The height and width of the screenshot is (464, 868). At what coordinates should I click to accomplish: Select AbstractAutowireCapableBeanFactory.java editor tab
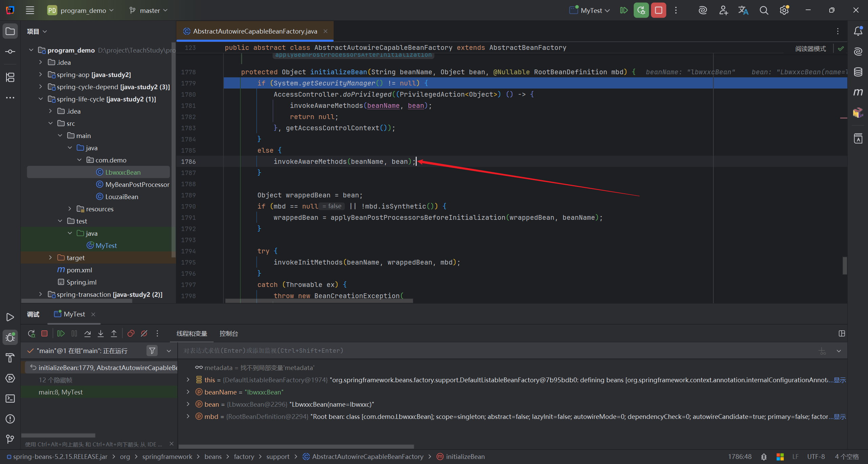tap(255, 31)
